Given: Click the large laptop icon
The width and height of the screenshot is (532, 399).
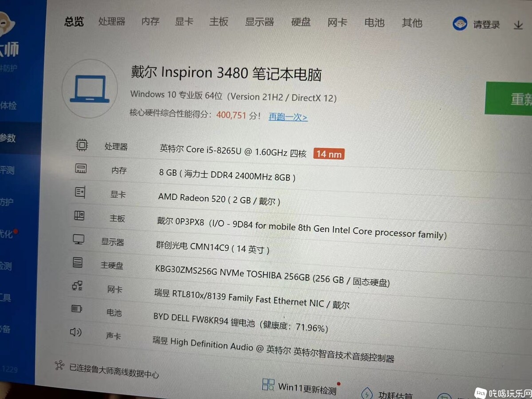Looking at the screenshot, I should point(90,89).
